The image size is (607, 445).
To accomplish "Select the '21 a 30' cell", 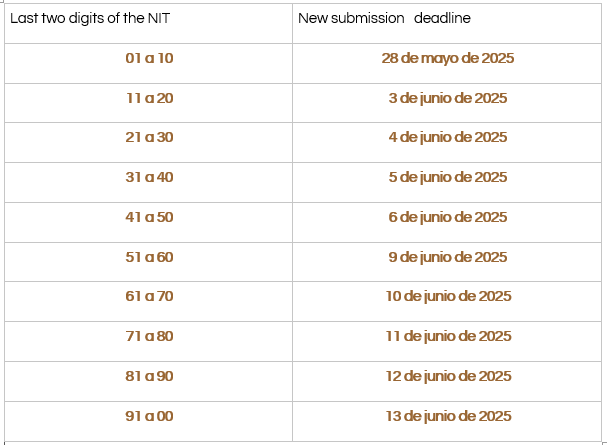I will point(148,142).
